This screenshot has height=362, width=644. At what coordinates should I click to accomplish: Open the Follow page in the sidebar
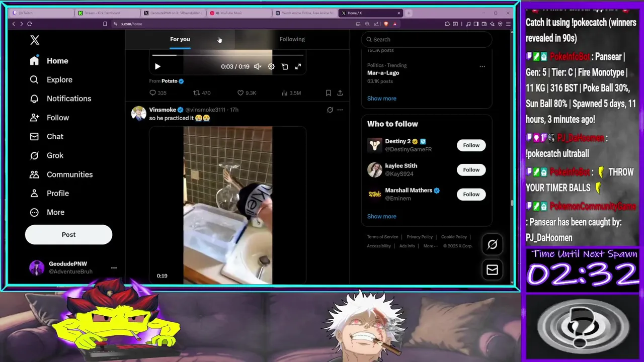click(49, 118)
